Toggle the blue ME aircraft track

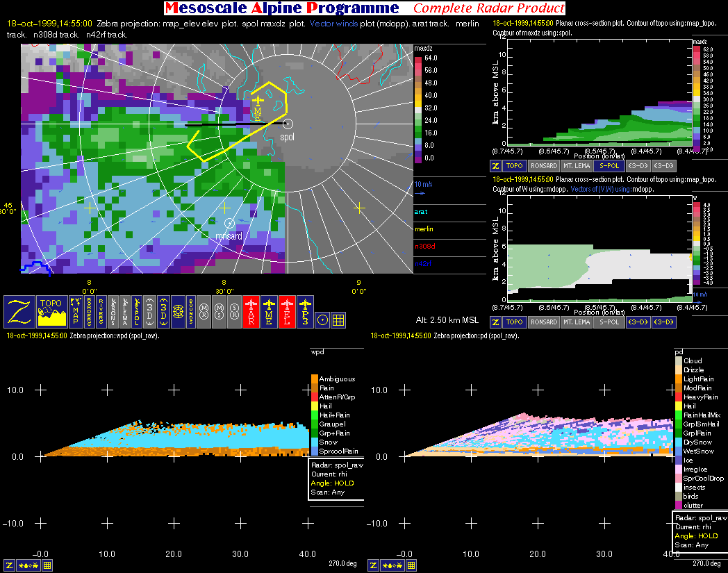click(269, 312)
